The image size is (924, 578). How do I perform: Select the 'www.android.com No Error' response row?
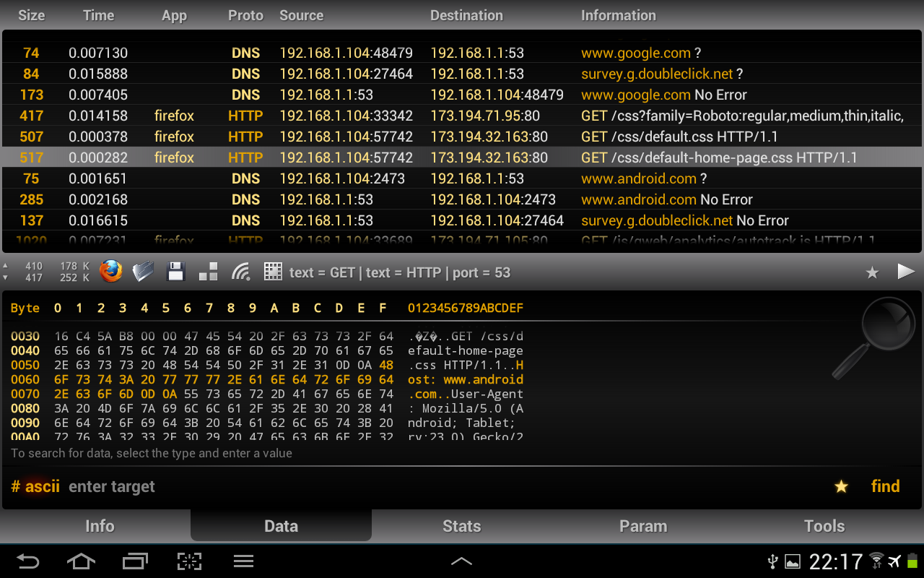pyautogui.click(x=462, y=199)
